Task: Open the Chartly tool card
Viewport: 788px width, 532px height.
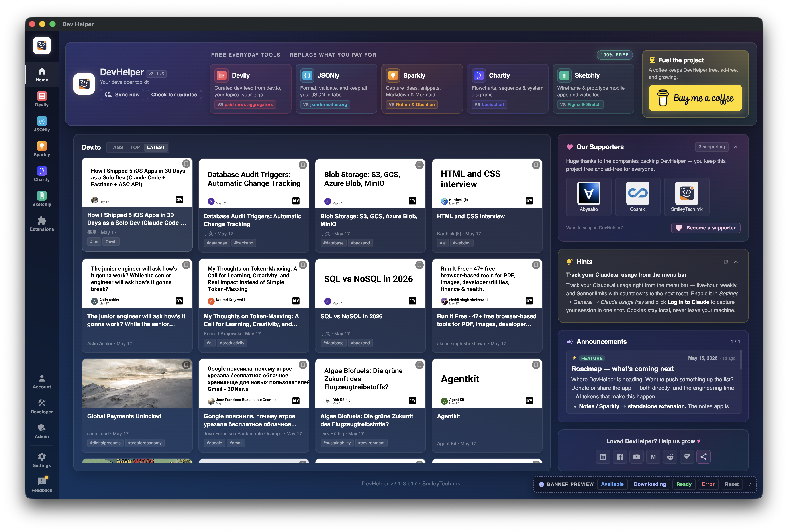Action: pos(508,88)
